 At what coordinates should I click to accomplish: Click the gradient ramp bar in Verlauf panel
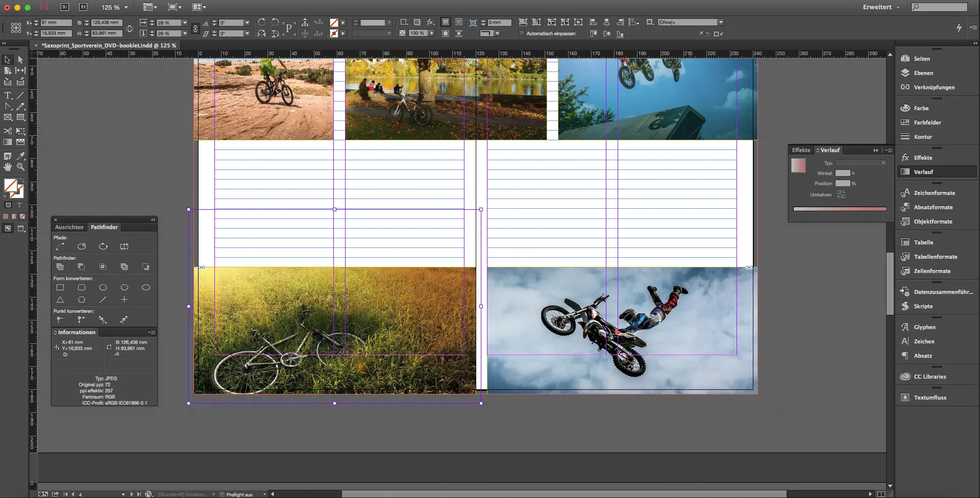[840, 209]
